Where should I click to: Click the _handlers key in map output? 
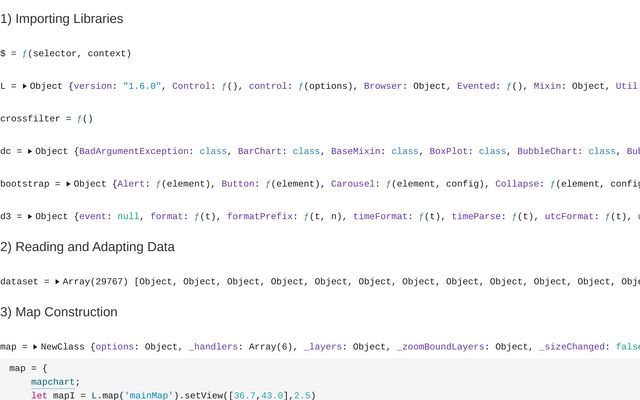point(213,347)
